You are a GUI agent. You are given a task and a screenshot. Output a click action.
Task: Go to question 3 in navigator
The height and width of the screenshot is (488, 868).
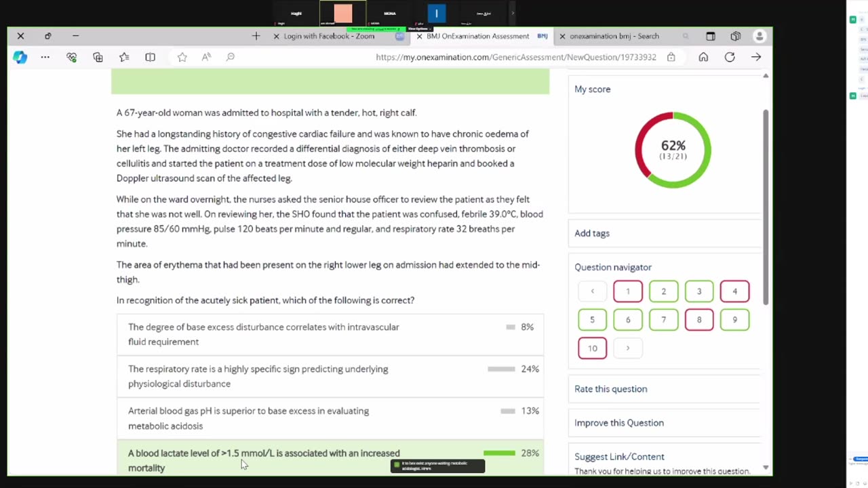[x=699, y=291]
